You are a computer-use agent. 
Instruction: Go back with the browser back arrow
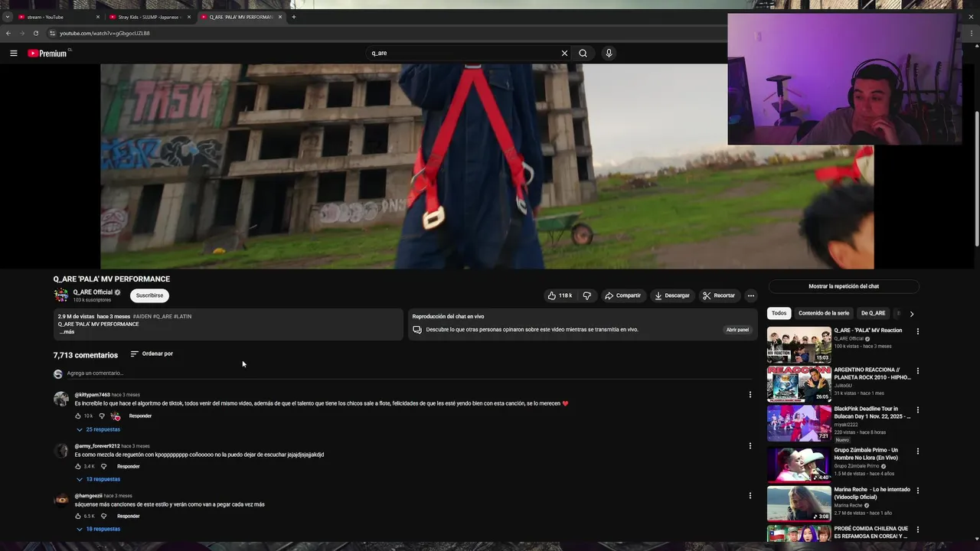point(8,33)
